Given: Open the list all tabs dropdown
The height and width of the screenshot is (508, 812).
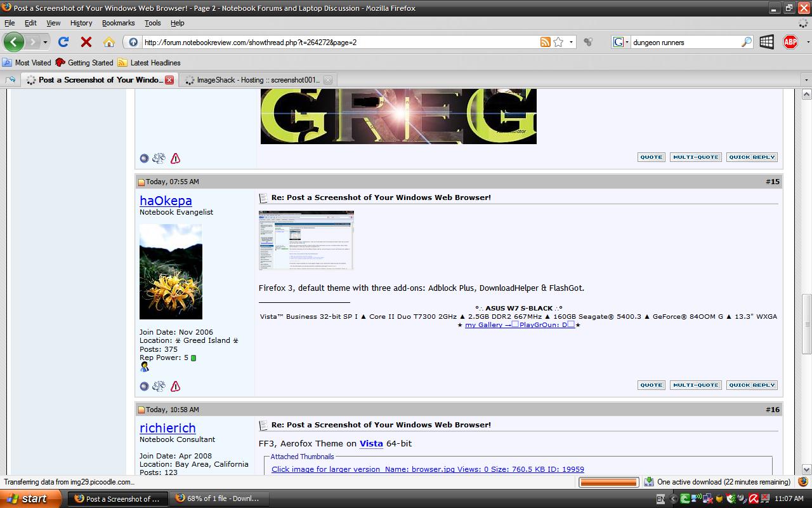Looking at the screenshot, I should 806,80.
